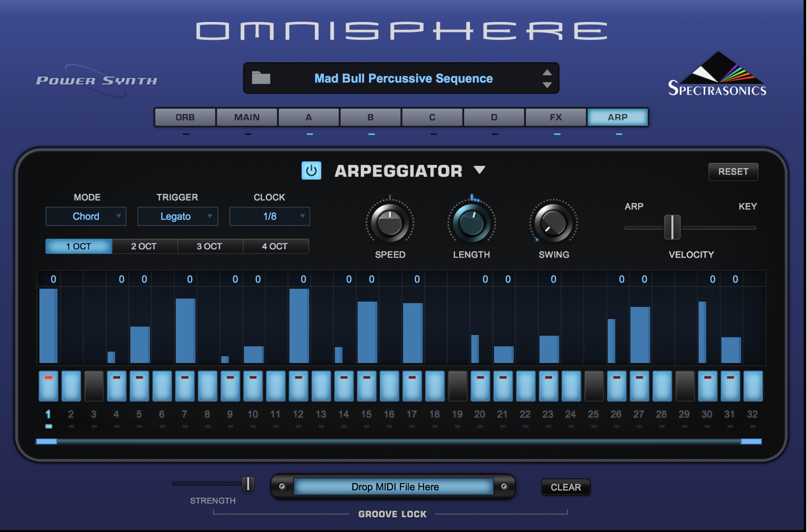Toggle arpeggiator step 22 button
The image size is (807, 532).
[x=526, y=386]
